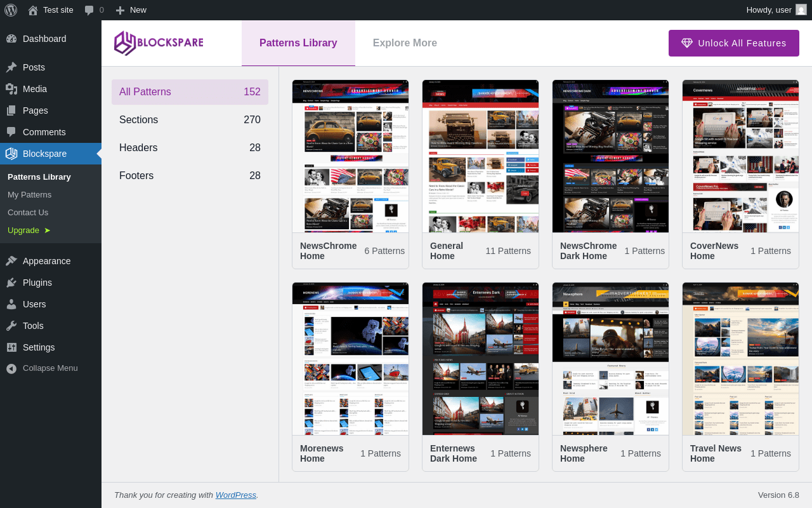This screenshot has height=508, width=812.
Task: Select the Patterns Library tab
Action: point(298,43)
